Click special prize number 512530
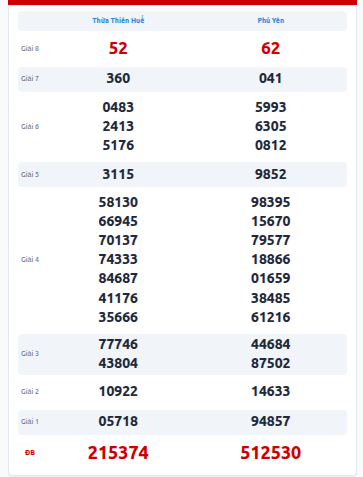Image resolution: width=363 pixels, height=477 pixels. pos(271,453)
